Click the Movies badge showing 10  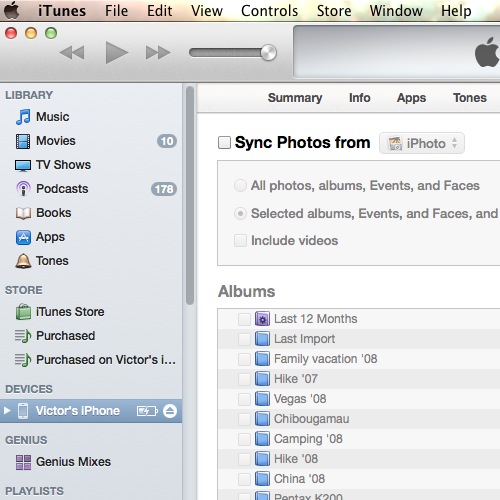click(x=167, y=141)
